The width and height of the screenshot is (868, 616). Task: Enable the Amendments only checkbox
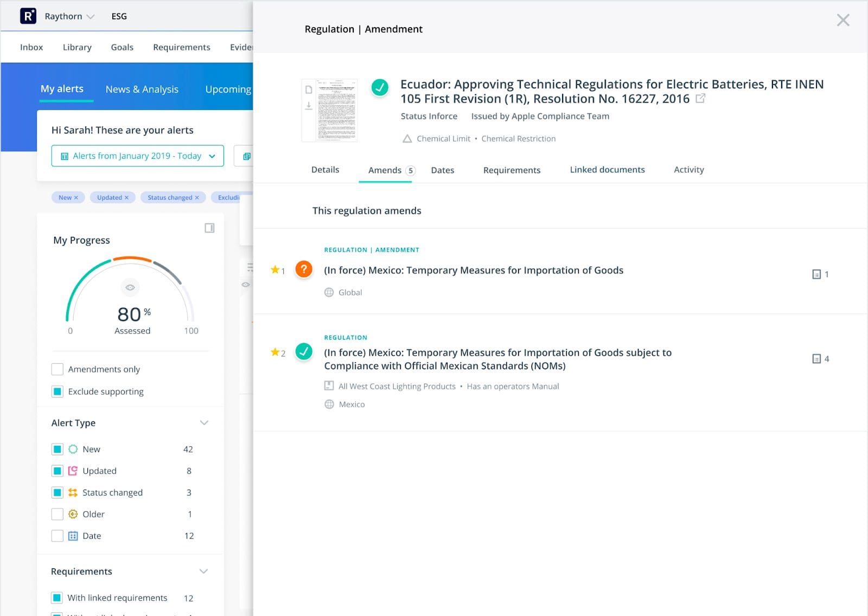[x=58, y=369]
